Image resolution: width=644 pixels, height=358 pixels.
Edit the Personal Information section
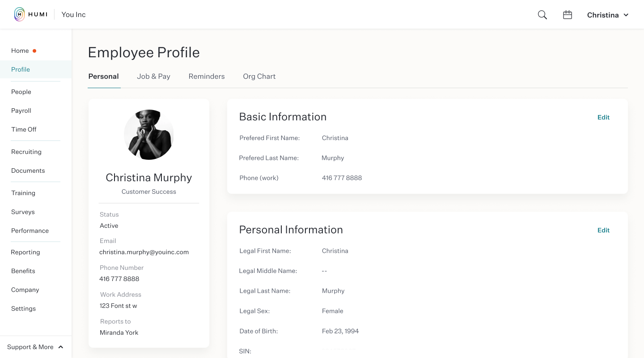pos(603,230)
